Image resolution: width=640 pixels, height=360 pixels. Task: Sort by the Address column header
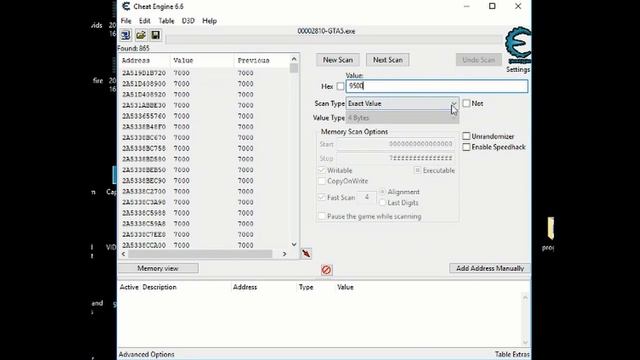[x=144, y=60]
